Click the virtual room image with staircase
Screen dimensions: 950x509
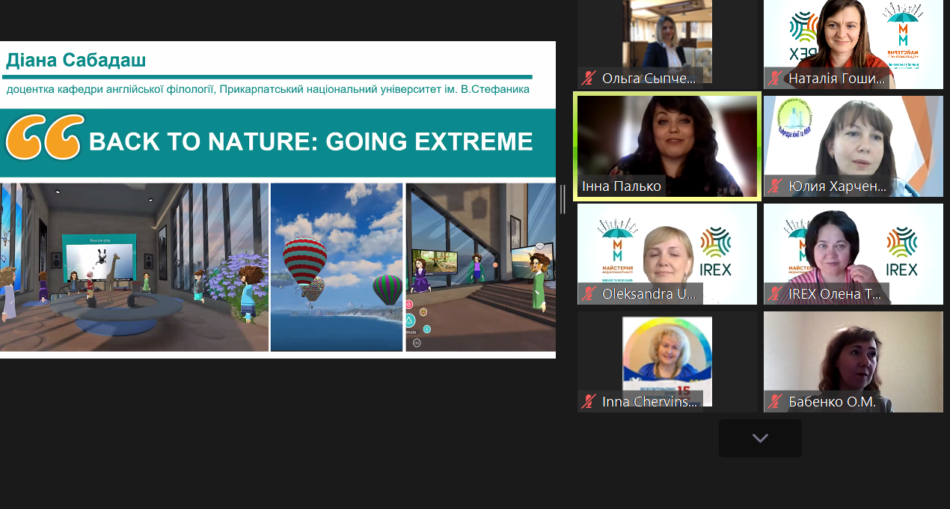coord(480,266)
